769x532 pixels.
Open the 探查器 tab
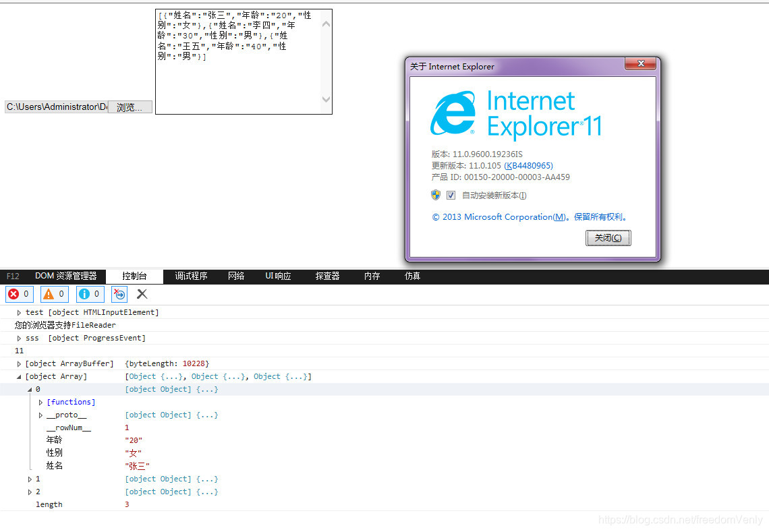328,276
